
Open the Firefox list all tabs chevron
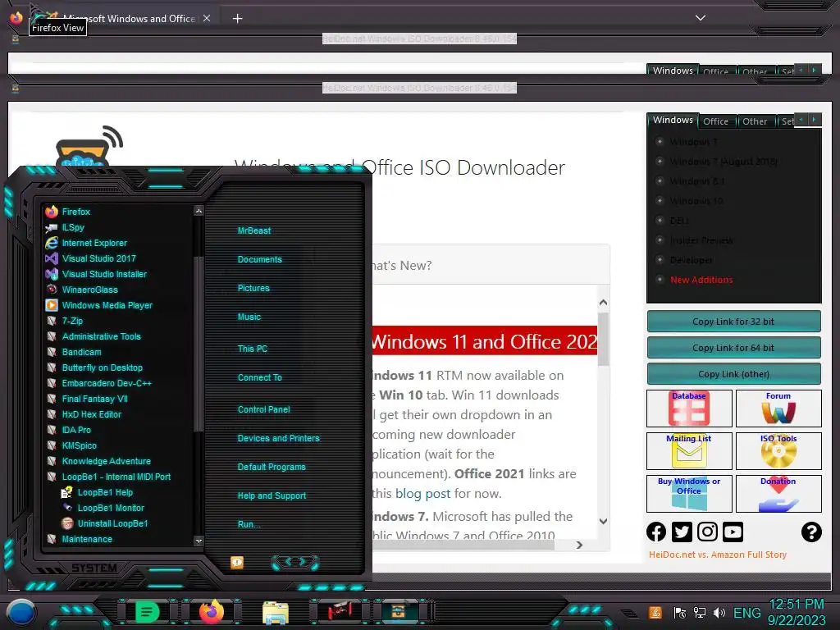pyautogui.click(x=701, y=18)
